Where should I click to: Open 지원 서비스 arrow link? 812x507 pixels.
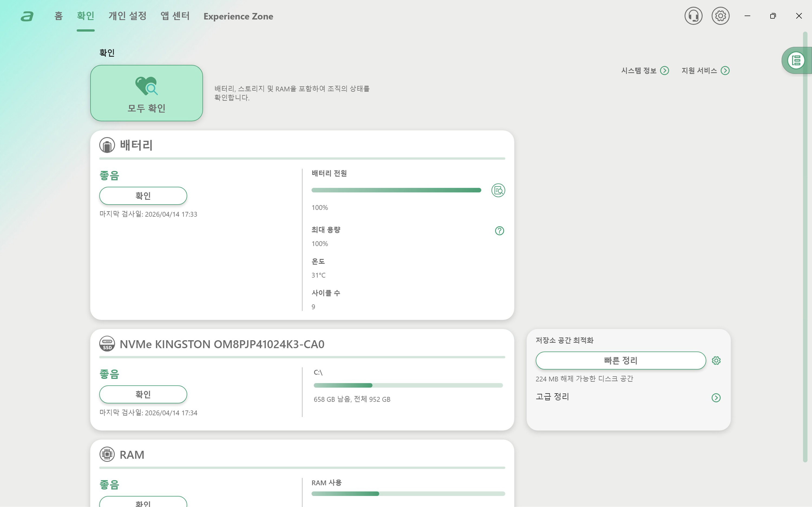tap(725, 70)
